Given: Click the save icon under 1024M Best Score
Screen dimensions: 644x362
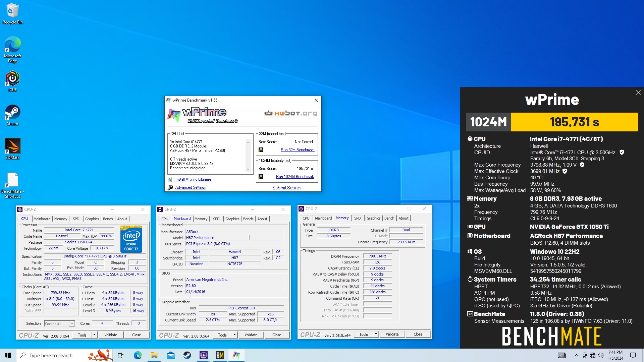Looking at the screenshot, I should tap(261, 177).
